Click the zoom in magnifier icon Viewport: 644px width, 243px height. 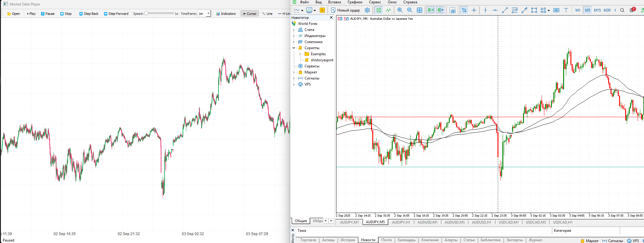click(400, 10)
